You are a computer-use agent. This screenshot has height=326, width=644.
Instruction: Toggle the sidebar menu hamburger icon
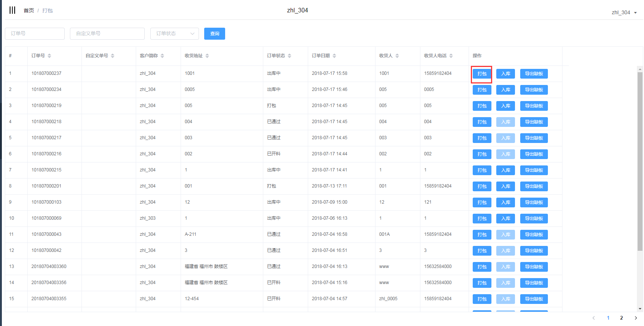click(12, 10)
